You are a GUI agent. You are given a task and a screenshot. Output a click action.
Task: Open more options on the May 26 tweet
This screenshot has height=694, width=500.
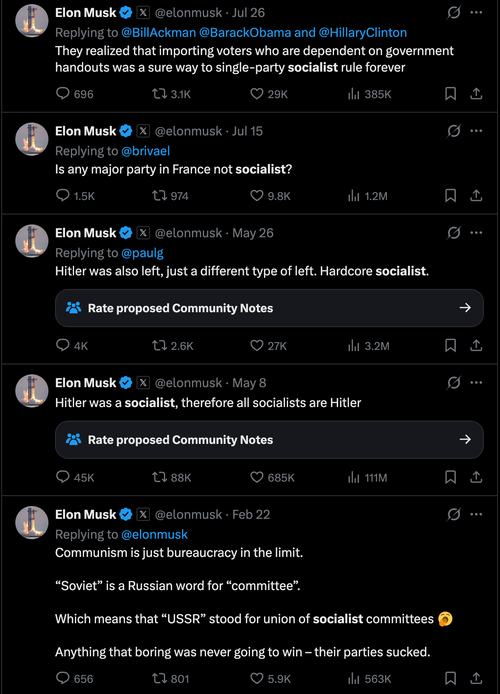coord(476,233)
